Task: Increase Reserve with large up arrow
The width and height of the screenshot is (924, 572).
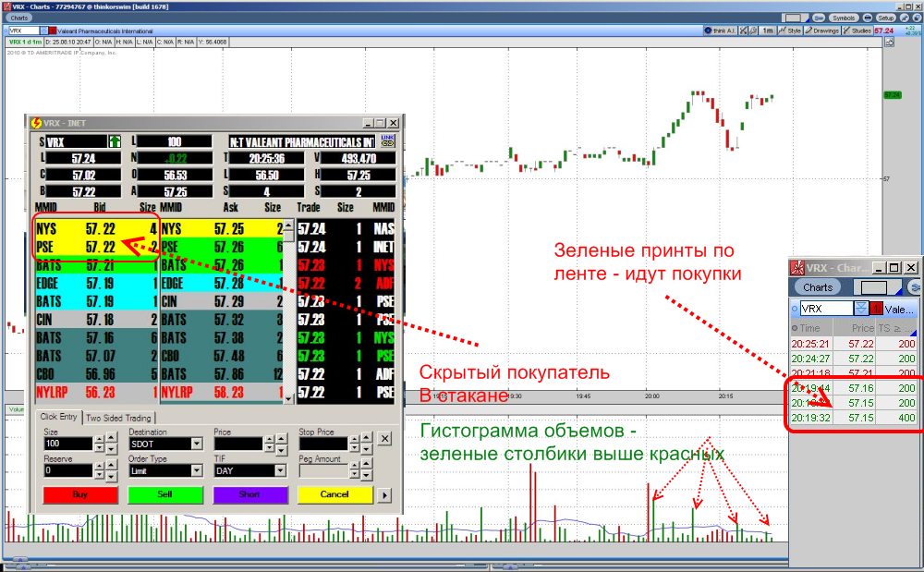Action: (x=110, y=466)
